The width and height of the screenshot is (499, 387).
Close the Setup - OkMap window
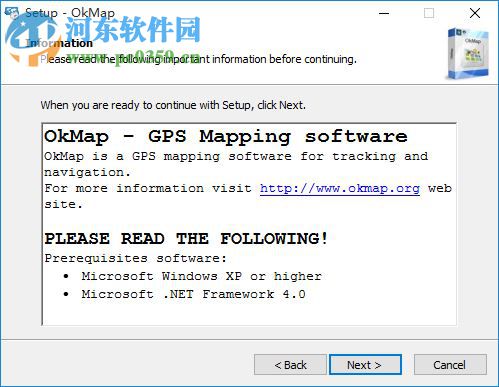[475, 13]
